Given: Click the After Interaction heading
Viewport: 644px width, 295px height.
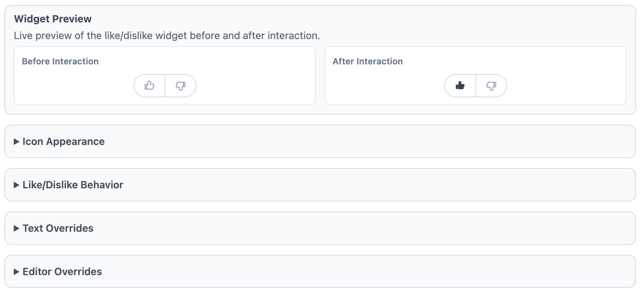Looking at the screenshot, I should [x=368, y=61].
